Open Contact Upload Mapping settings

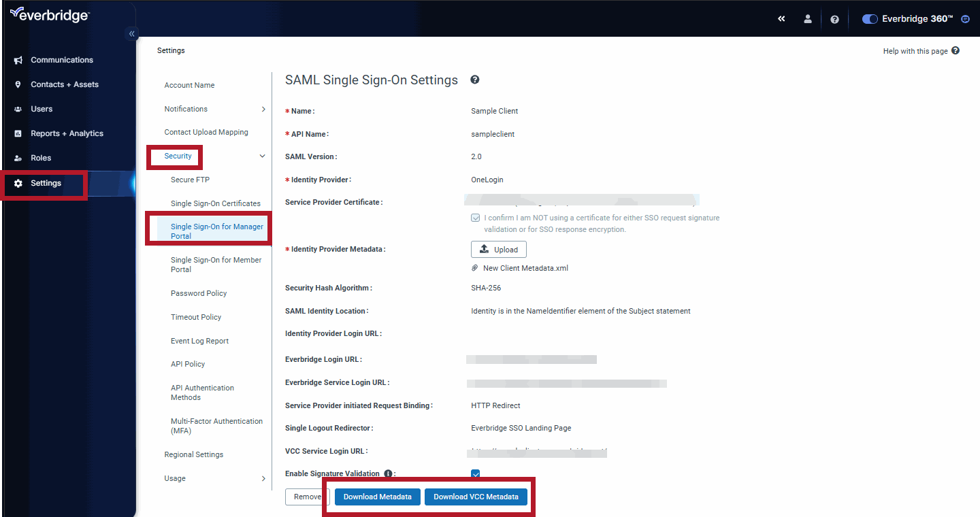tap(206, 132)
